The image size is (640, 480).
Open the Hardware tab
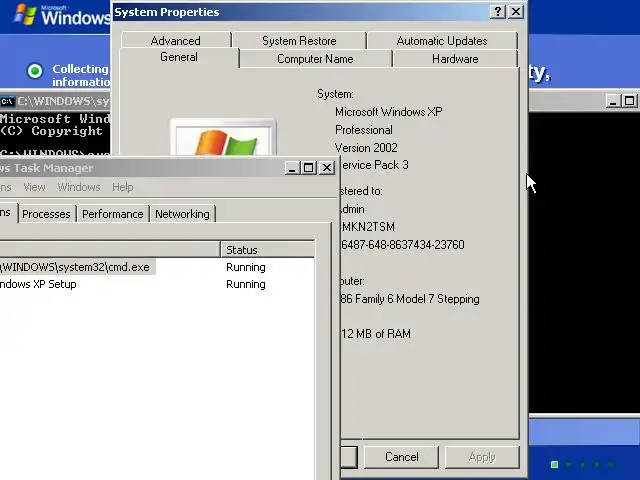[x=455, y=59]
